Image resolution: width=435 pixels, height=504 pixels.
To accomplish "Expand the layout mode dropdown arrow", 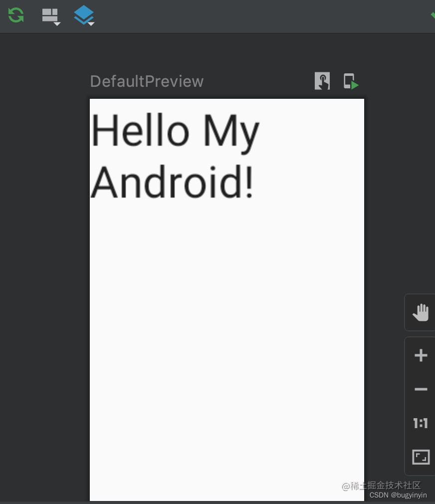I will pyautogui.click(x=57, y=23).
